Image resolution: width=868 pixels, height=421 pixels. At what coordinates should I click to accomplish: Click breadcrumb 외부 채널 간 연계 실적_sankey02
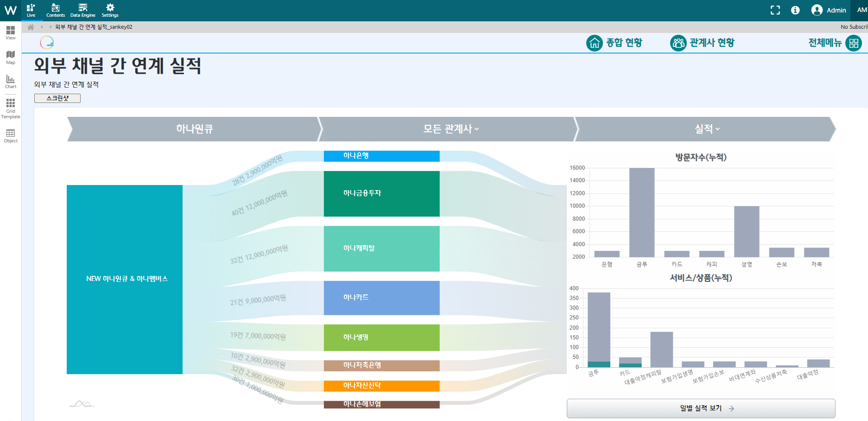(x=94, y=27)
